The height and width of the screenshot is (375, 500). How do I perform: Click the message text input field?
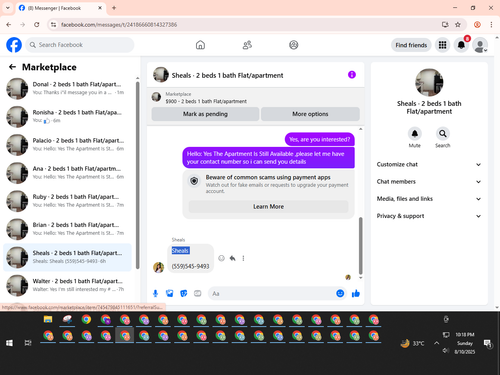pos(272,293)
